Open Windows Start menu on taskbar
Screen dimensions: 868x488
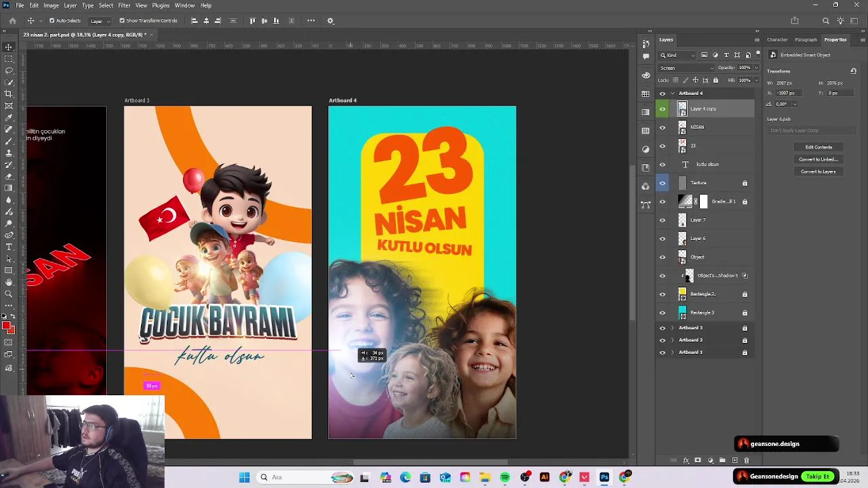[x=245, y=478]
